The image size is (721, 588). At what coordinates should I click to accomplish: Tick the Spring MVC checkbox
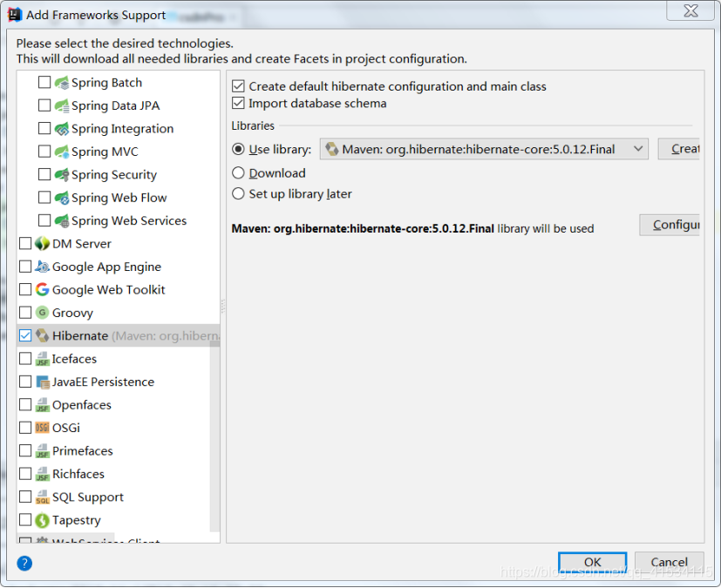coord(44,151)
